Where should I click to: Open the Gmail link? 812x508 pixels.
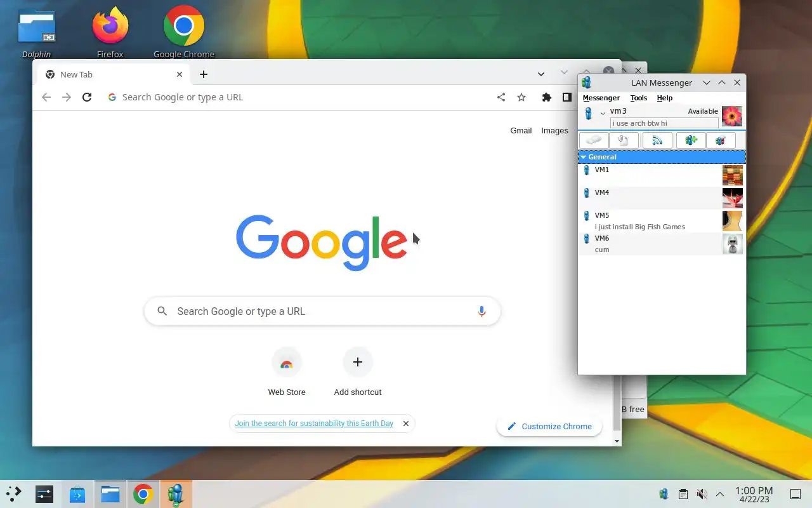521,130
